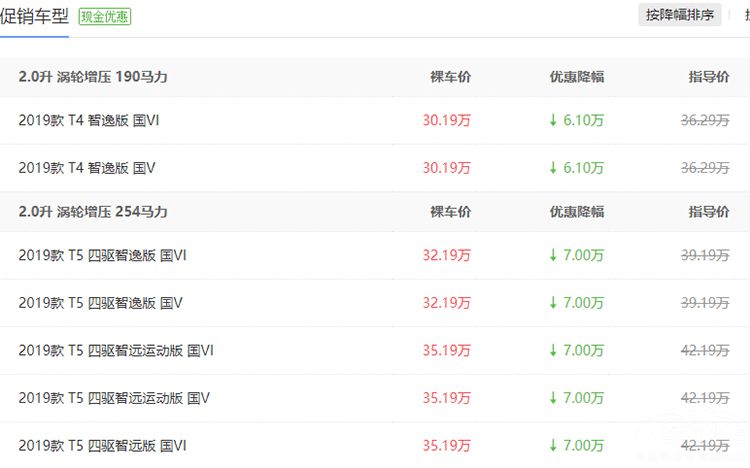Sort by 按降幅排序 button
Image resolution: width=750 pixels, height=468 pixels.
click(680, 15)
